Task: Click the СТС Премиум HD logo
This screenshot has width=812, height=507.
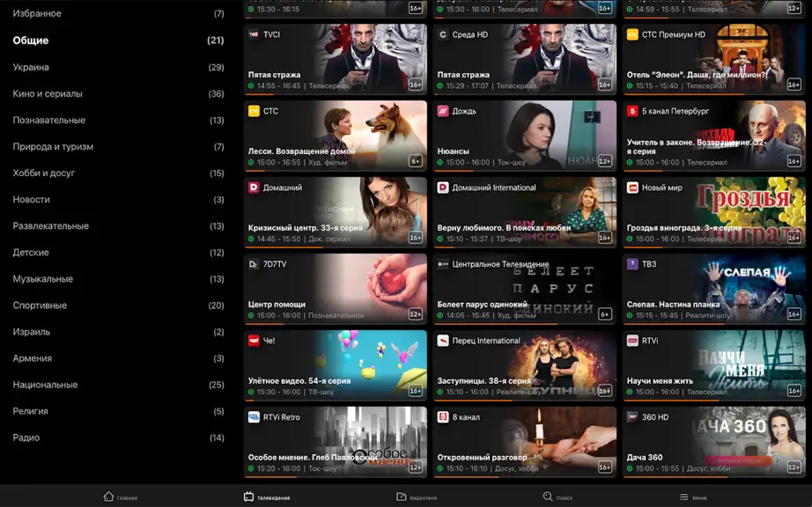Action: 632,34
